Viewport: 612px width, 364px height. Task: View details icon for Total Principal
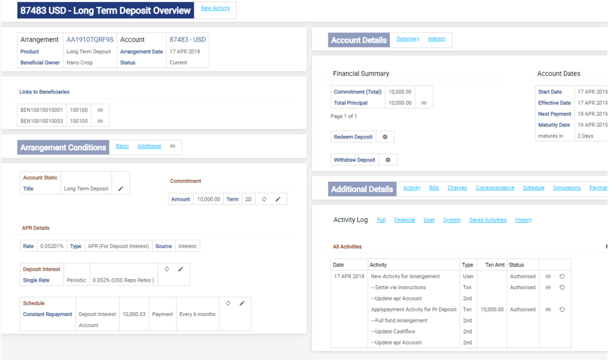coord(424,103)
